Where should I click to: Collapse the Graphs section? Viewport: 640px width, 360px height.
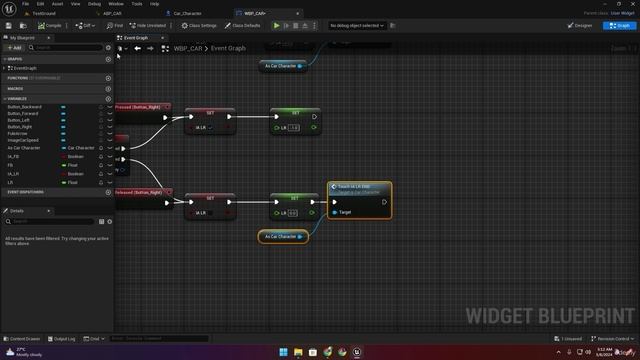pos(5,59)
